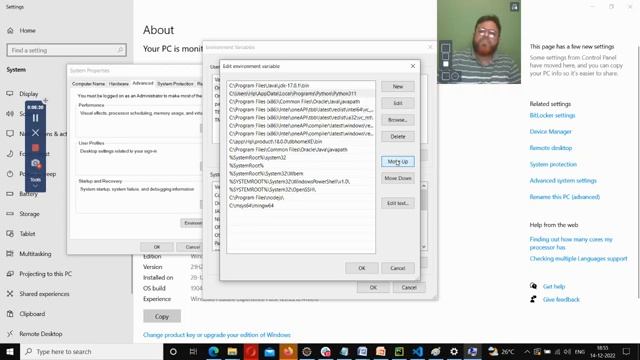Click the Find a setting search field

tap(67, 50)
